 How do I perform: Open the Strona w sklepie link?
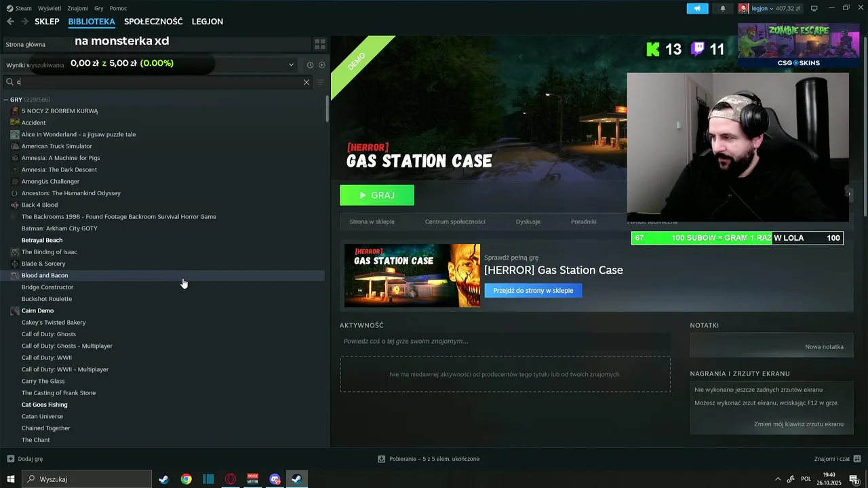(372, 222)
